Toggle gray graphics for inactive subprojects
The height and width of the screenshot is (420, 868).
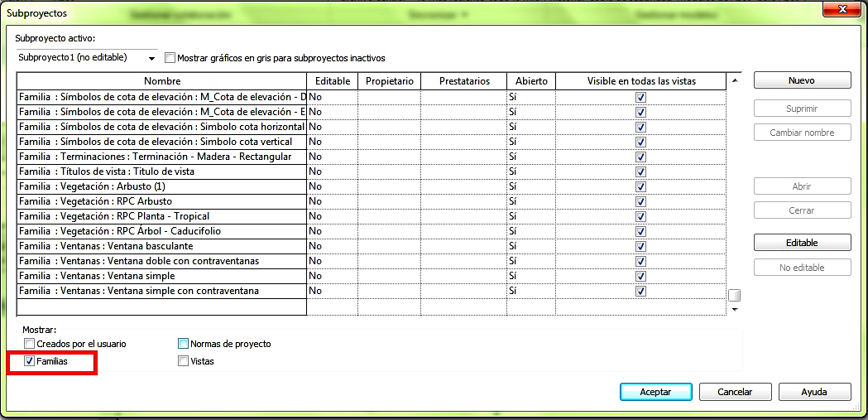click(x=170, y=58)
